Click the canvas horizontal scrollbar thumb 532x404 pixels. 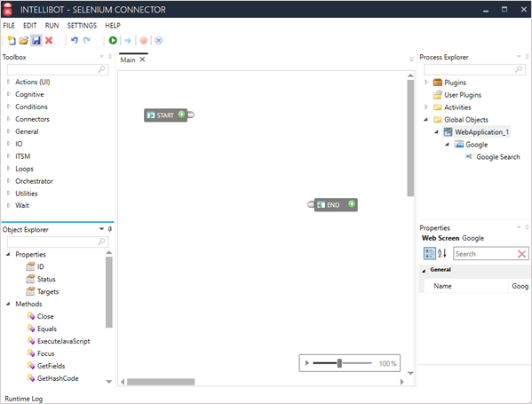point(161,382)
